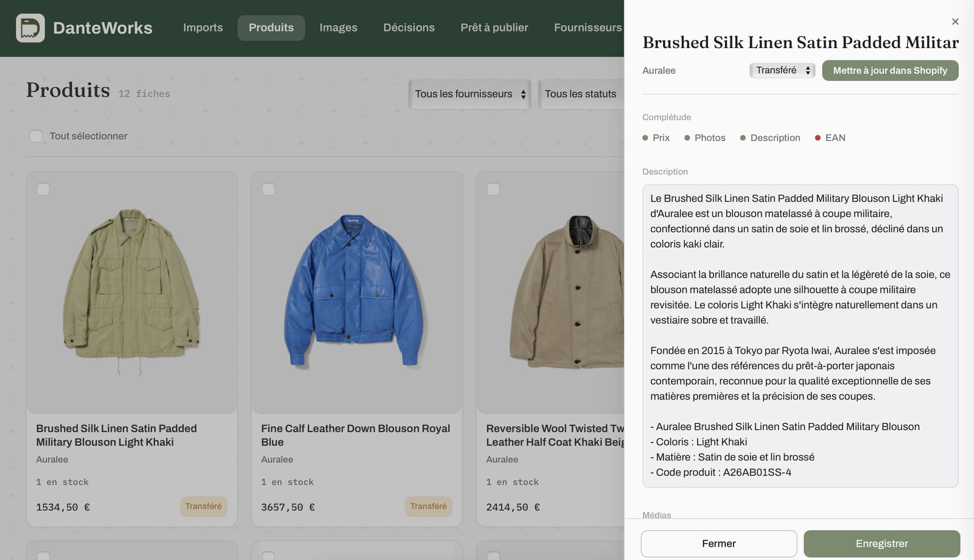Click the price 3657,50 €
This screenshot has height=560, width=974.
coord(288,507)
